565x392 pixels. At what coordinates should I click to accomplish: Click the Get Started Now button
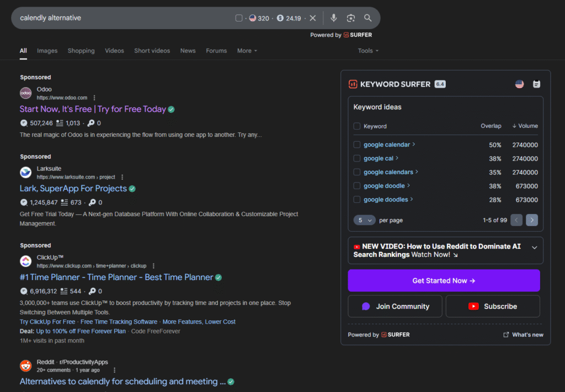tap(444, 281)
